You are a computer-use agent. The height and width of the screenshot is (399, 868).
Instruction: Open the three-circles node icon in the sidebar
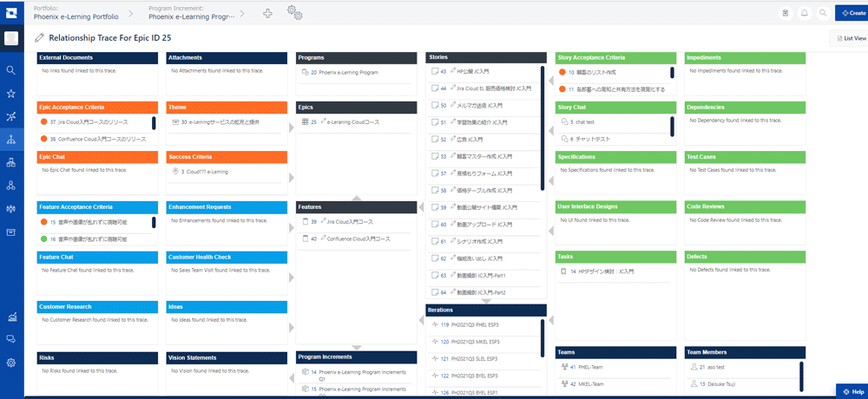click(x=11, y=186)
